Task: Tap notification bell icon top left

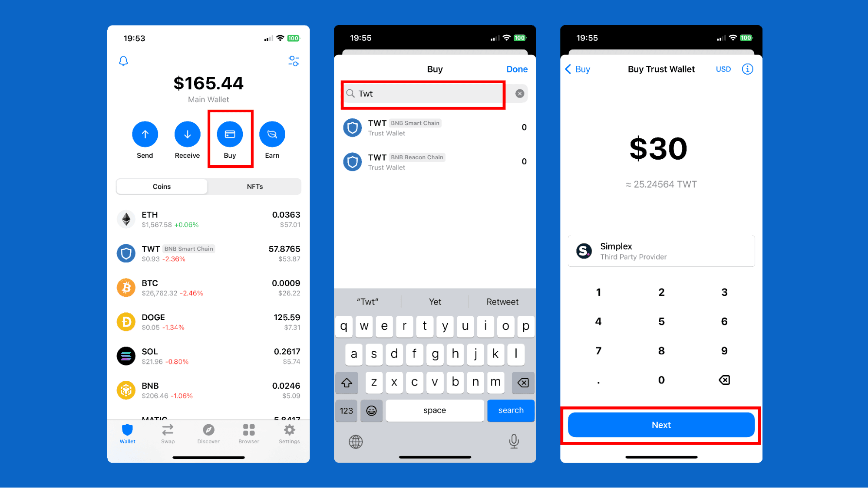Action: click(123, 60)
